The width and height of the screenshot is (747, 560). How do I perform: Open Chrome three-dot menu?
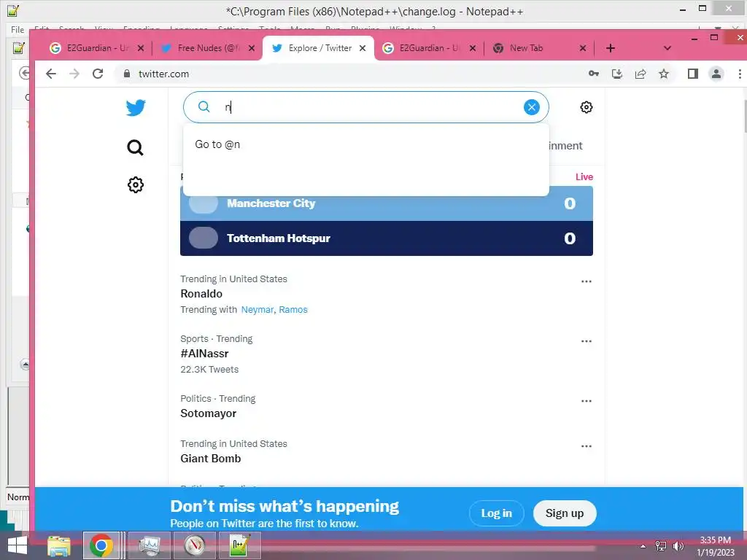click(x=740, y=74)
